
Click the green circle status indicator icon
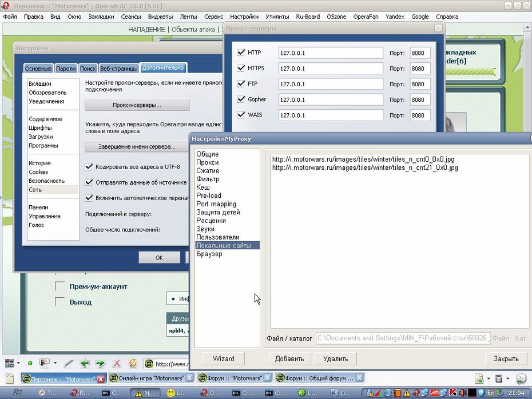[x=30, y=363]
